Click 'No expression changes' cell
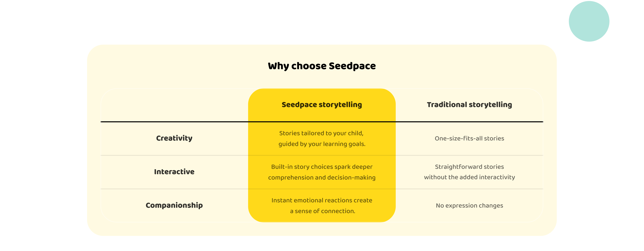Screen dimensions: 644x251 tap(469, 206)
